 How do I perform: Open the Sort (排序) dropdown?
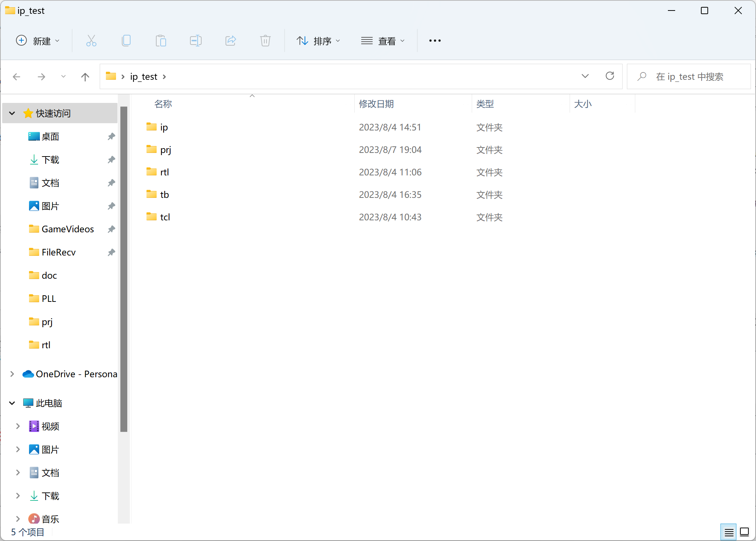point(319,41)
